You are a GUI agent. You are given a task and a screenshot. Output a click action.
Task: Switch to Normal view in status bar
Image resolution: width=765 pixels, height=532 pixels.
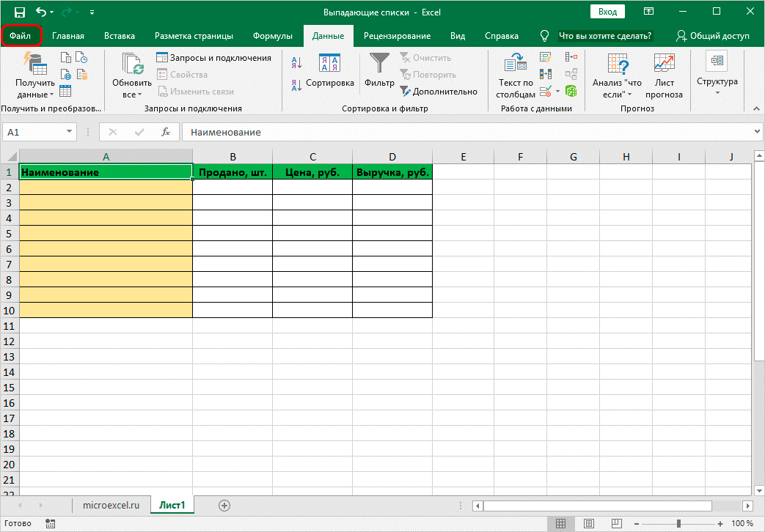(x=560, y=523)
